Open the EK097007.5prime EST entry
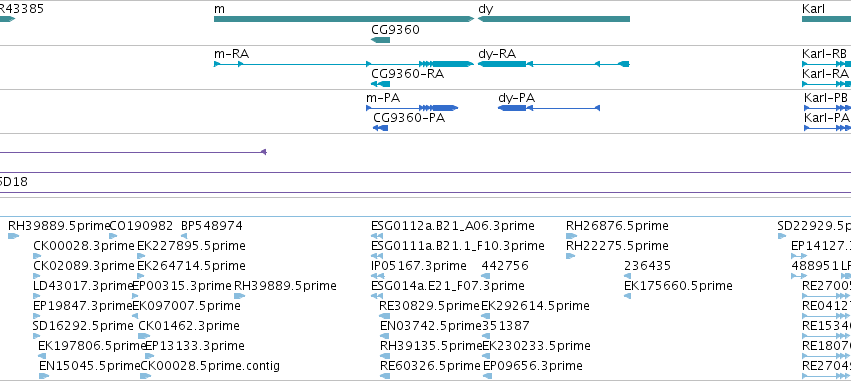 tap(187, 306)
